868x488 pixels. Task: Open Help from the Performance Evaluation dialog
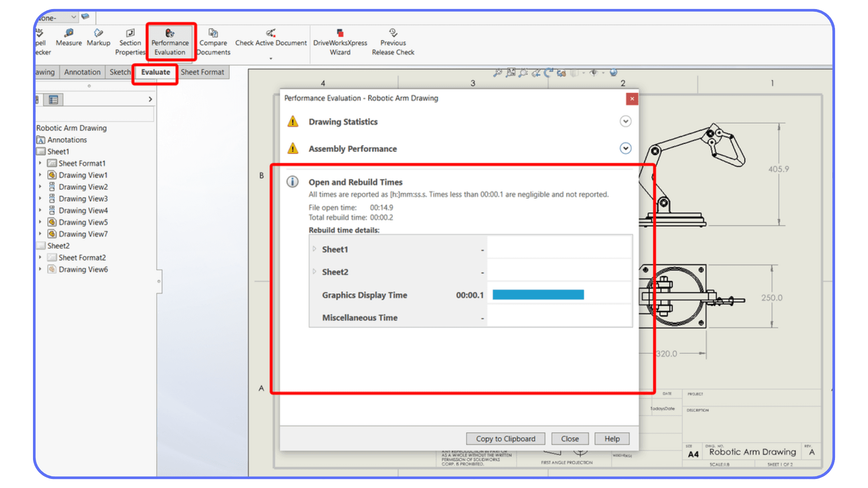(611, 438)
